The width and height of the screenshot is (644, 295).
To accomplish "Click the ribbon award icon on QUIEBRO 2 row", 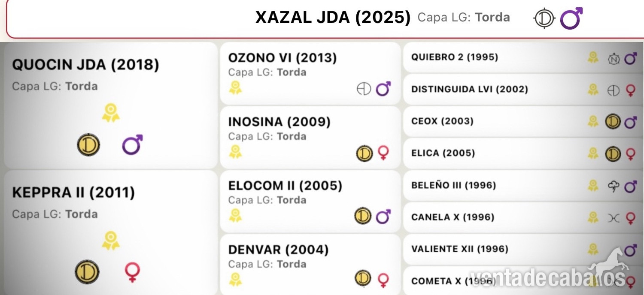I will click(593, 58).
